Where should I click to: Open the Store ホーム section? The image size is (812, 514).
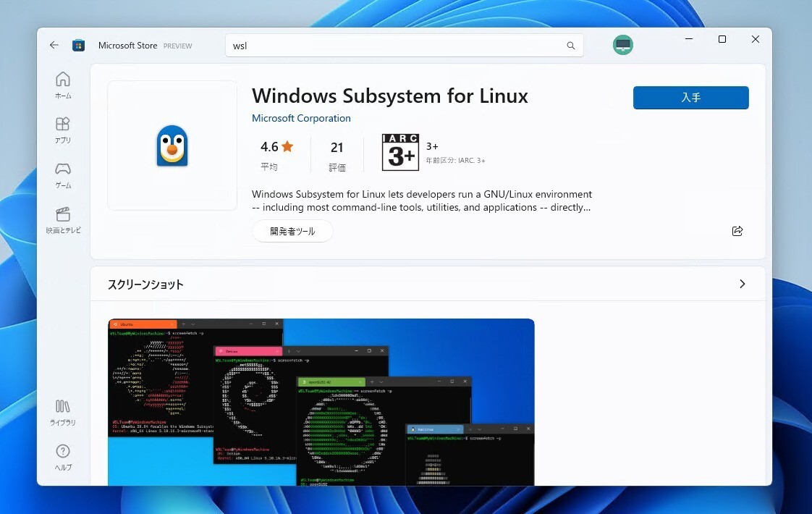[x=62, y=84]
